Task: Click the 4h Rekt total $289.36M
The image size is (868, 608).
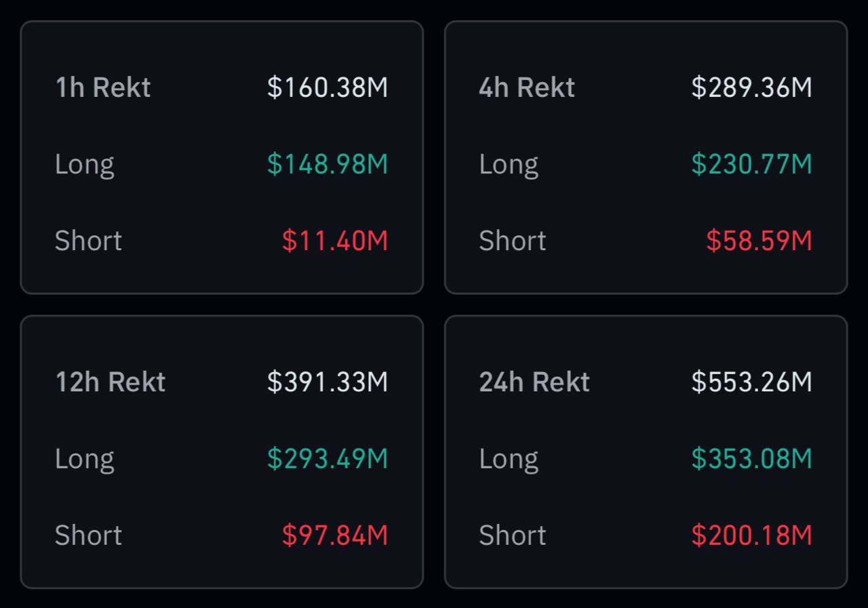Action: [751, 87]
